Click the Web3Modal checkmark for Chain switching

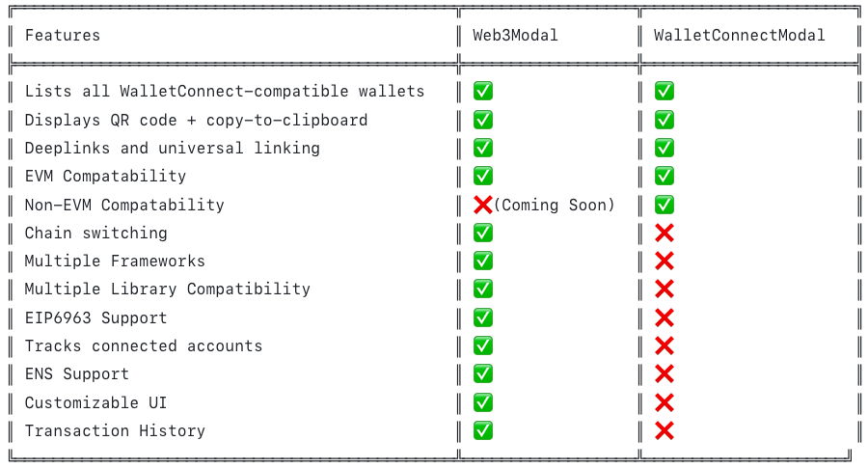click(483, 233)
